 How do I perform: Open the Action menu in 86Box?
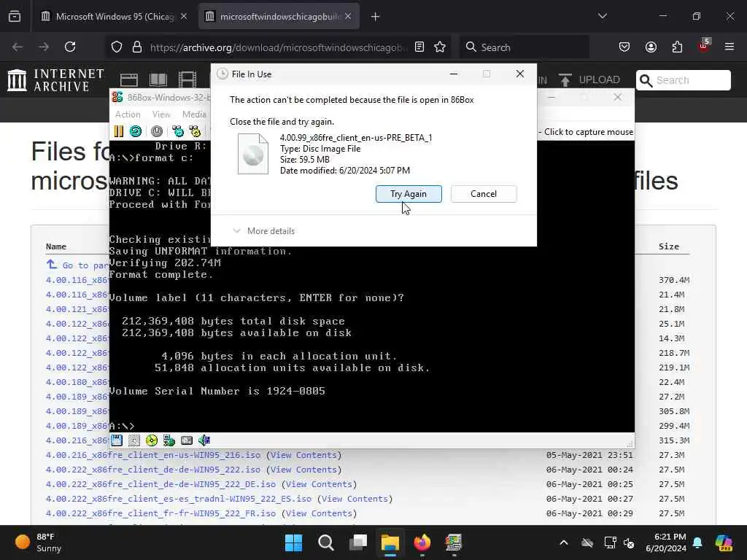point(128,114)
